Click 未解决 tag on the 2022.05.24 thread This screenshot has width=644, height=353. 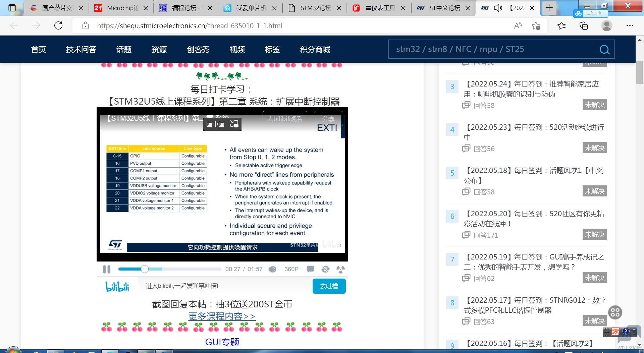click(x=595, y=105)
